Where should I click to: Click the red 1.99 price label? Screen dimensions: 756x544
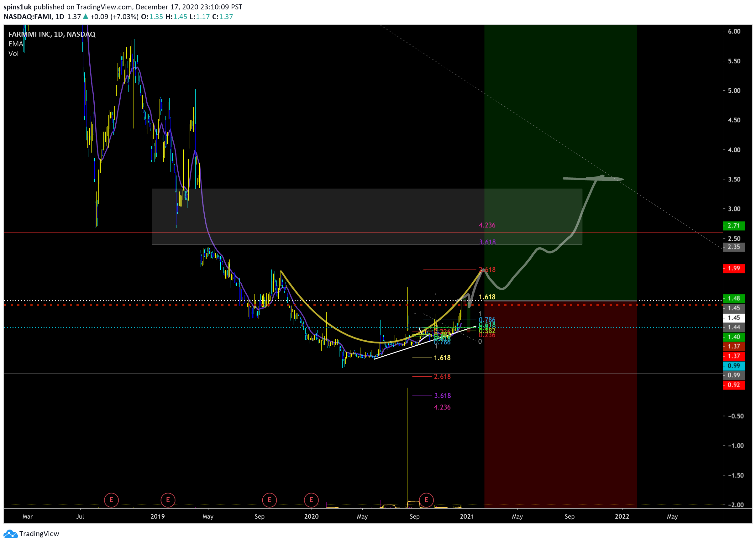point(734,268)
